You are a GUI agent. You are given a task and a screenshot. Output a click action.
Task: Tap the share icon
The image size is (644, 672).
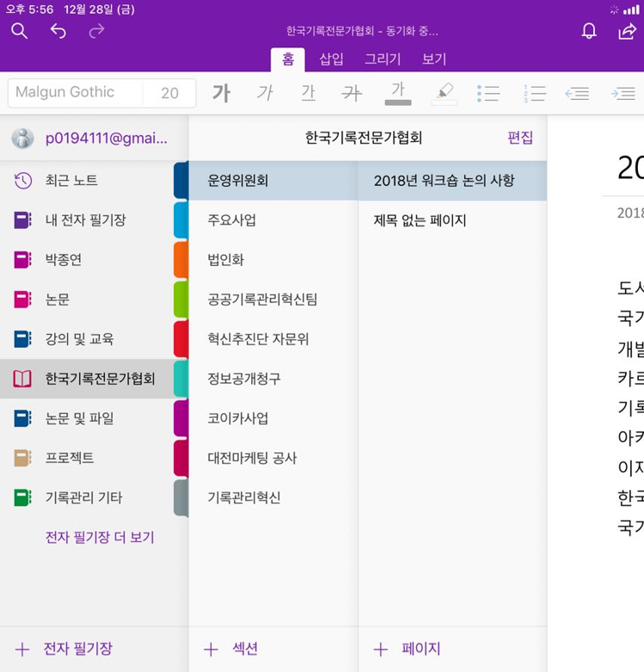tap(628, 31)
